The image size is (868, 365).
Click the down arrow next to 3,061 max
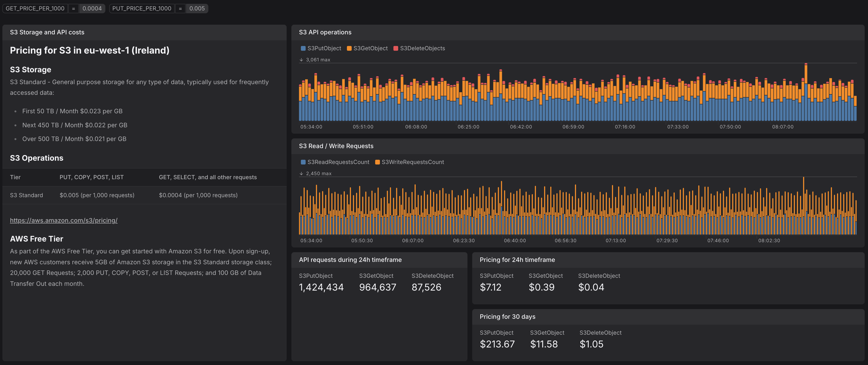point(301,60)
